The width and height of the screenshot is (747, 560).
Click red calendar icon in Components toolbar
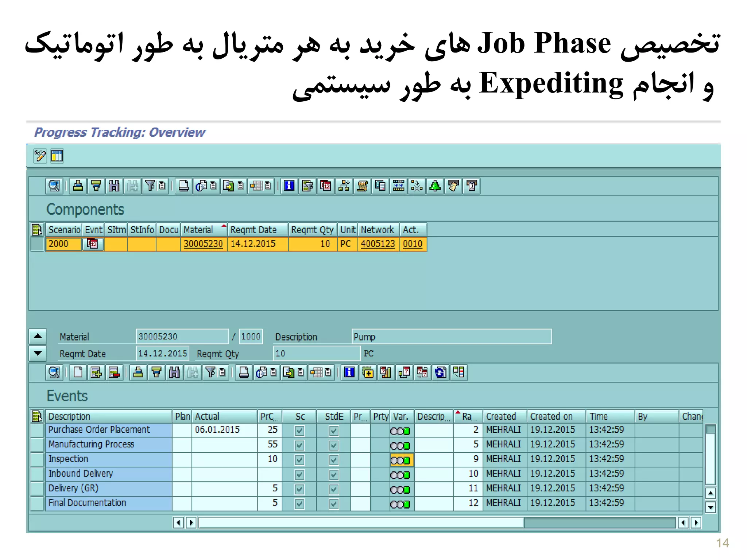(326, 186)
